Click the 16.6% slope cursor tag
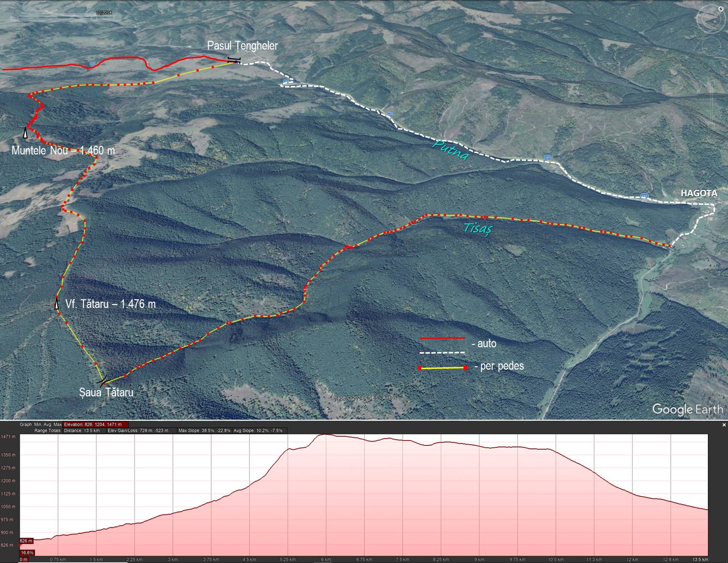 [27, 553]
